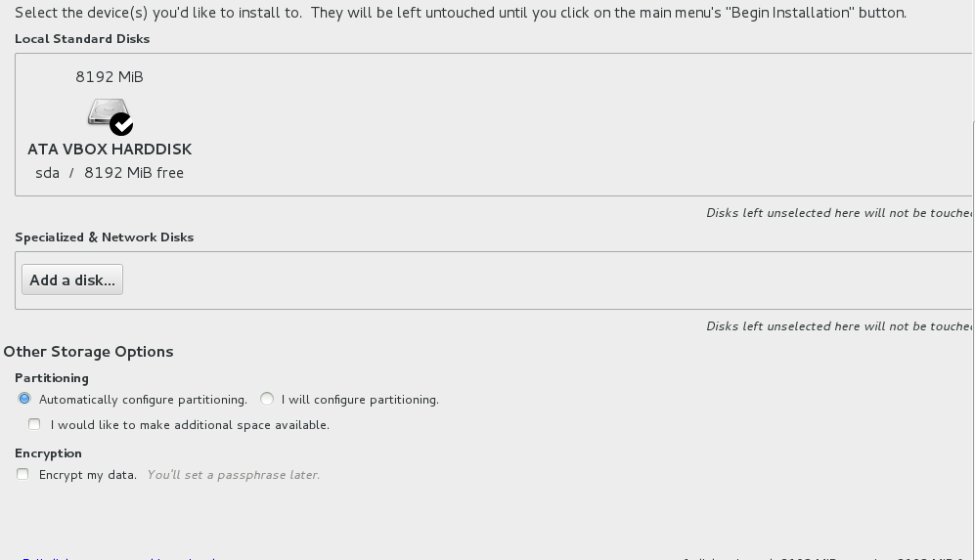Screen dimensions: 975x560
Task: Click the You'll set a passphrase later hint
Action: [233, 475]
